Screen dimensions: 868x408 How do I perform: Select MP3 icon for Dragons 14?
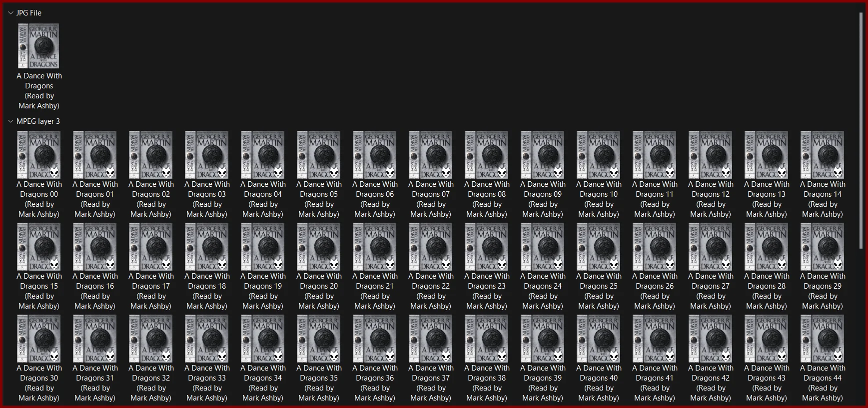[x=823, y=155]
